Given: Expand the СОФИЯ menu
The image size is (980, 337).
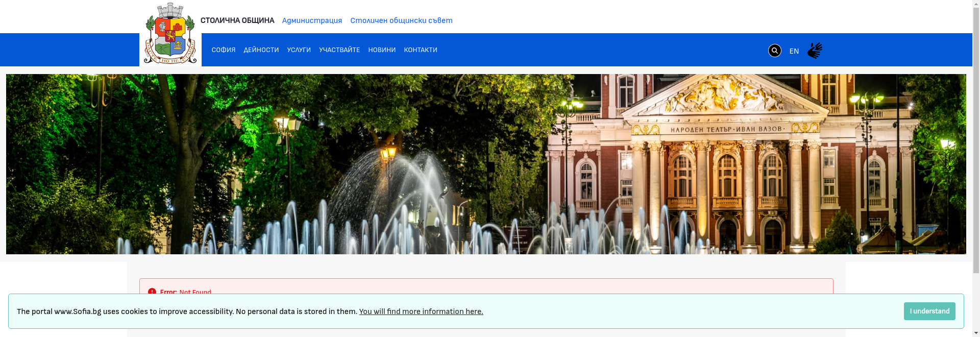Looking at the screenshot, I should pos(223,50).
